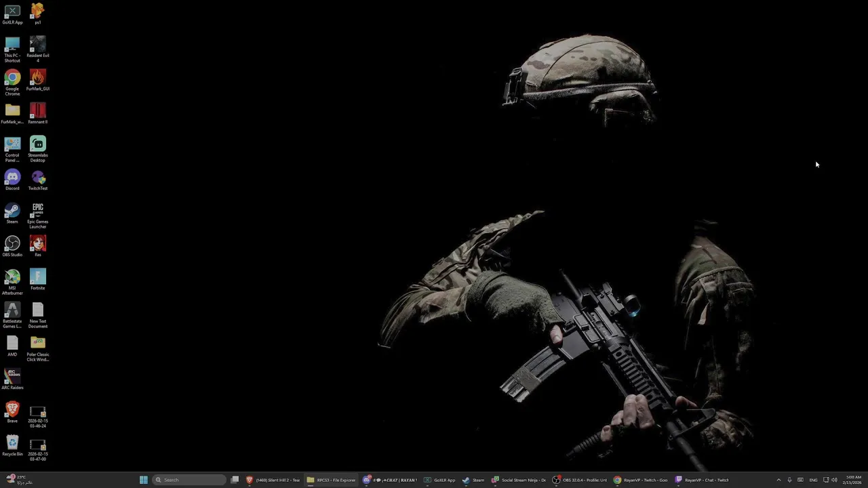868x488 pixels.
Task: Open the Polar Classic Click Wind... folder
Action: (38, 349)
